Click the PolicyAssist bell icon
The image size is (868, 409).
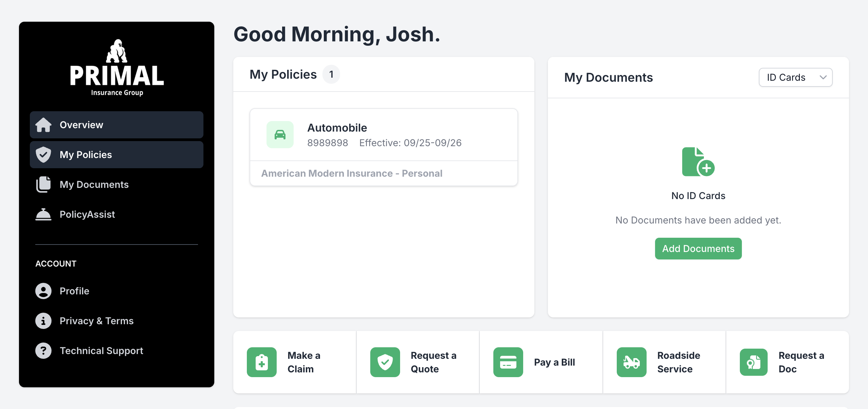pos(43,214)
